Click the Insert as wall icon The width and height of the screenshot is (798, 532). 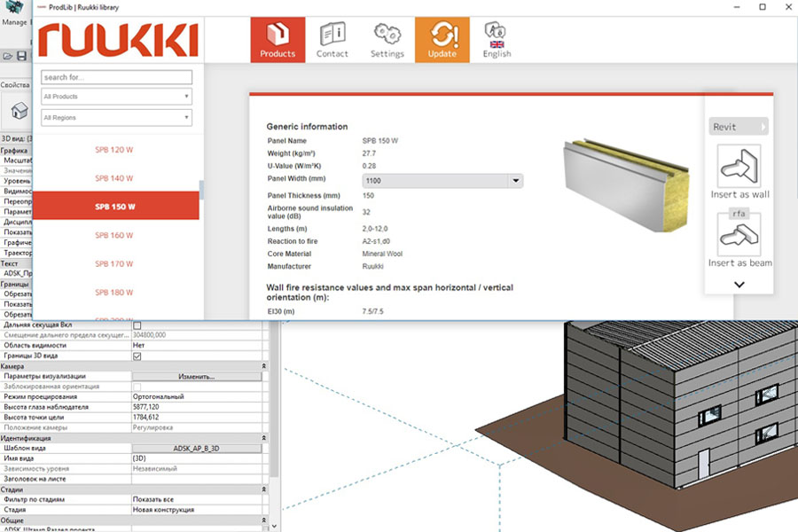(739, 166)
